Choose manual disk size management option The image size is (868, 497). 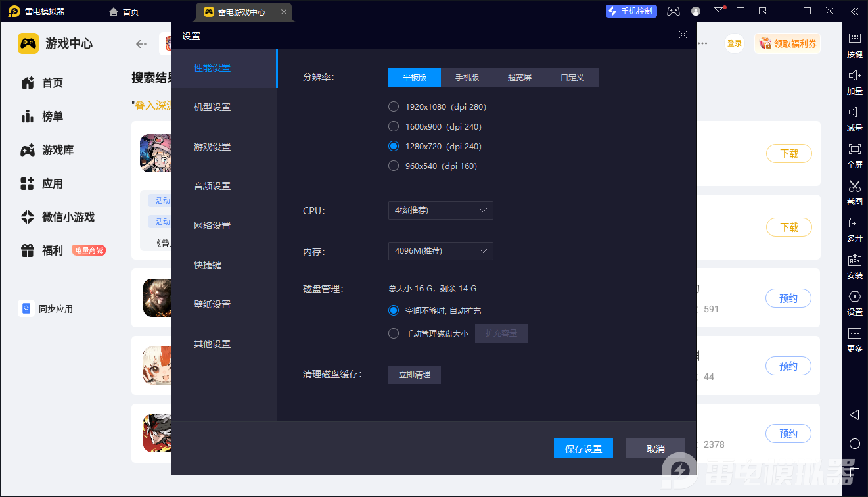tap(394, 333)
